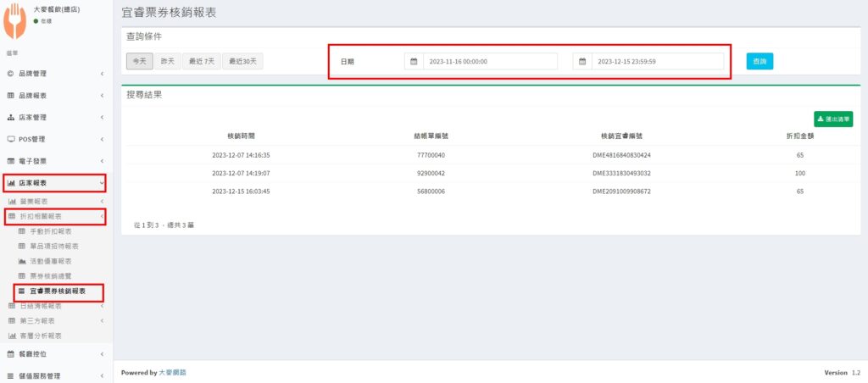Select the 今天 quick date filter
This screenshot has height=383, width=868.
click(140, 61)
